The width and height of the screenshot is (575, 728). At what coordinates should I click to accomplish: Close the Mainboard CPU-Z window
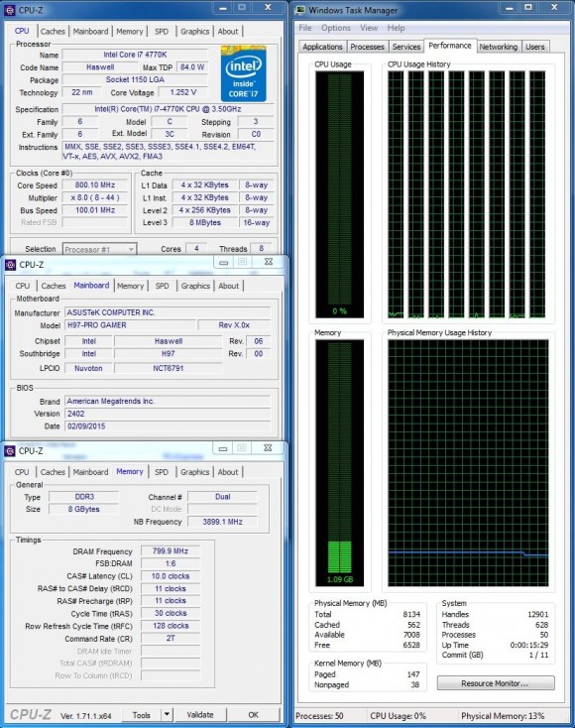tap(269, 262)
